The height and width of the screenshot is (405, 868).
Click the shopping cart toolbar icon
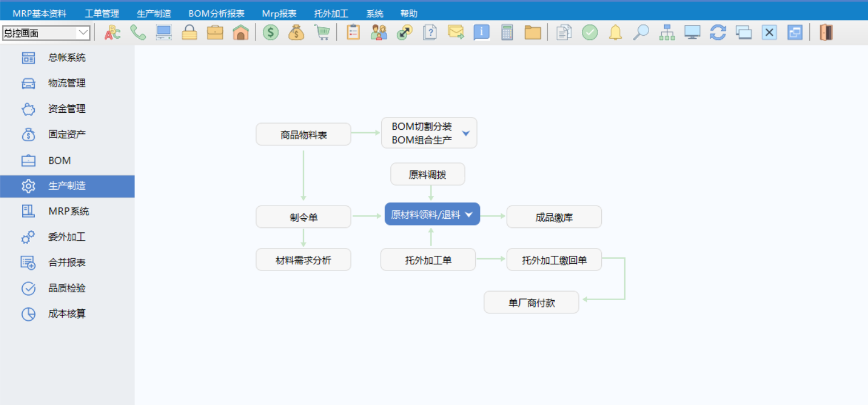point(323,33)
